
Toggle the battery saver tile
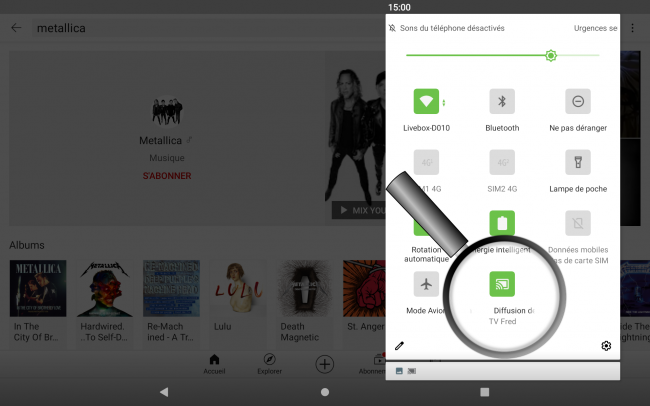[502, 223]
